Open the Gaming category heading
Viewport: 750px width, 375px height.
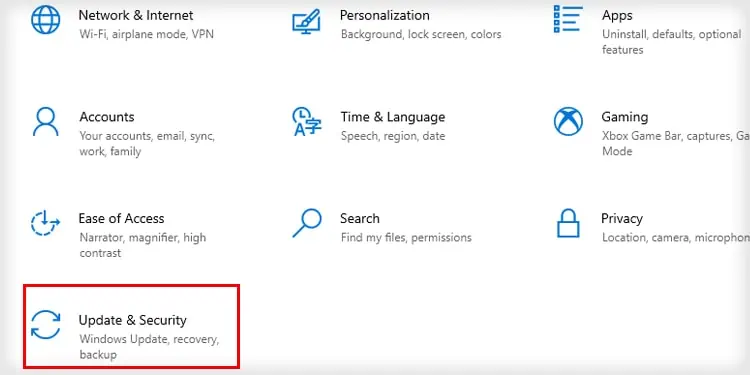pyautogui.click(x=625, y=117)
